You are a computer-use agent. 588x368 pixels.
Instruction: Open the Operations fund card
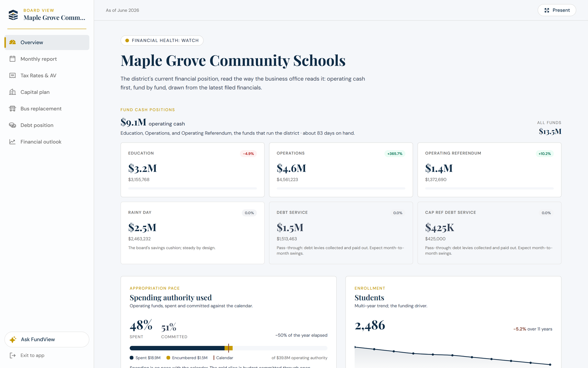(x=341, y=170)
